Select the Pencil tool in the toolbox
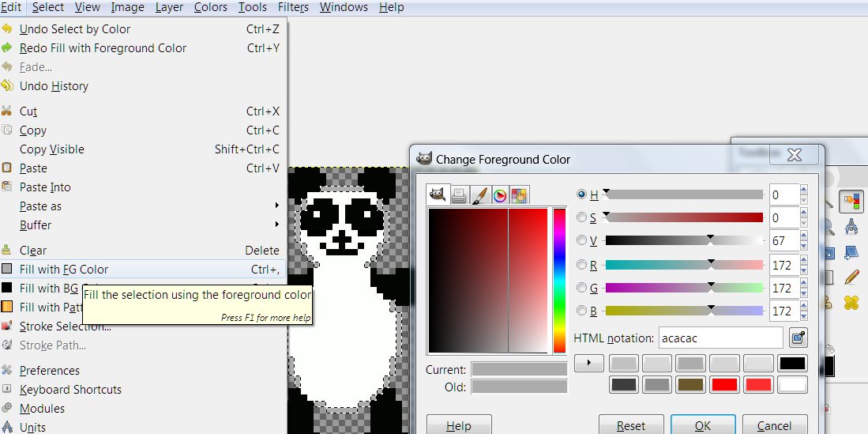Viewport: 868px width, 434px height. (x=851, y=277)
